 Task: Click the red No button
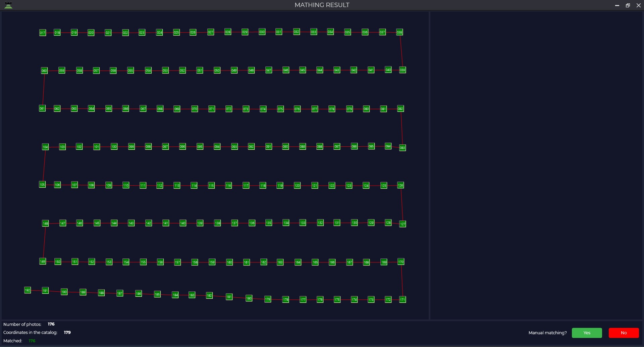click(624, 333)
